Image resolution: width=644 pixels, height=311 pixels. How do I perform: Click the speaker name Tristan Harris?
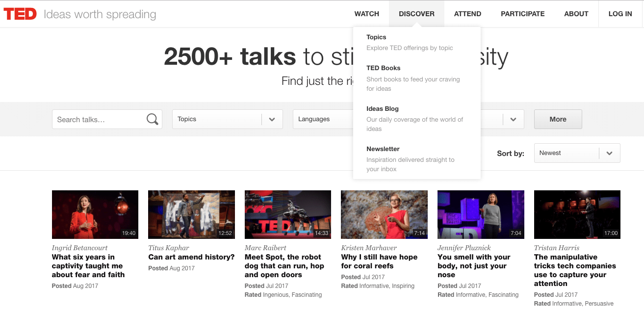coord(557,248)
